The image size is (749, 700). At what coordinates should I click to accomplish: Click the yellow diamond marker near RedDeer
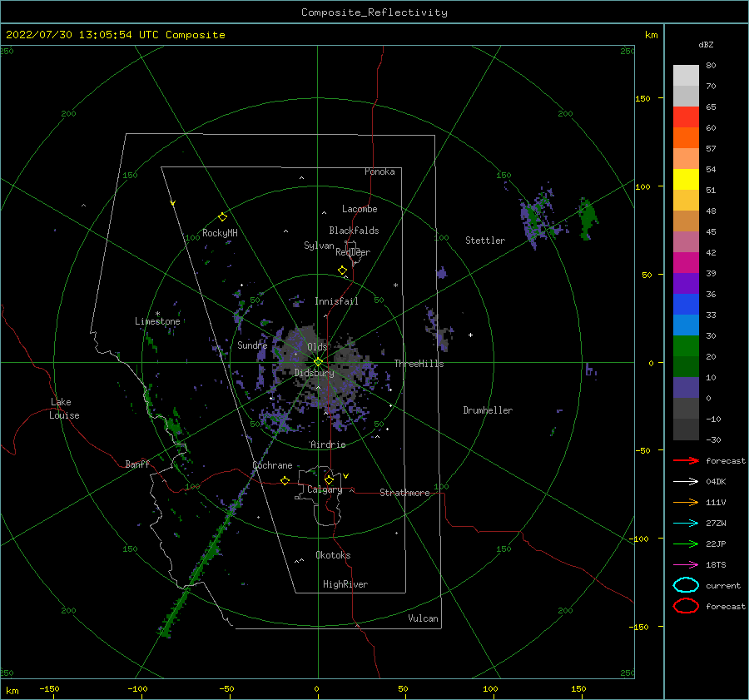click(x=342, y=271)
